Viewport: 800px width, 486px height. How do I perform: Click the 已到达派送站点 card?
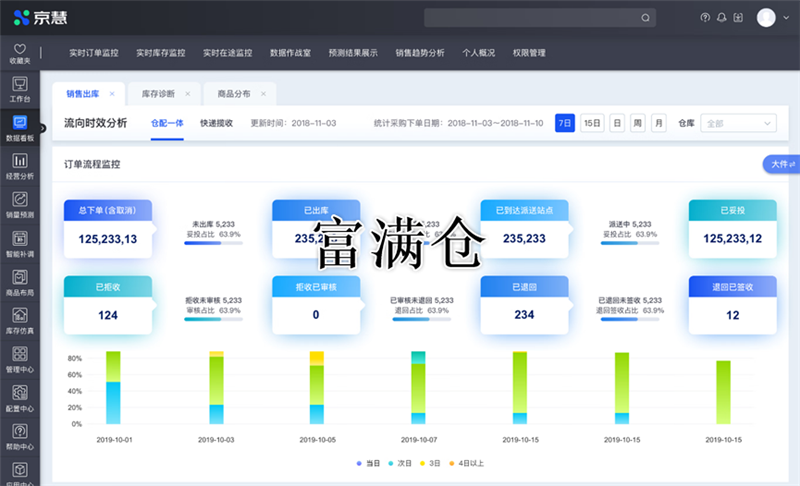coord(524,228)
